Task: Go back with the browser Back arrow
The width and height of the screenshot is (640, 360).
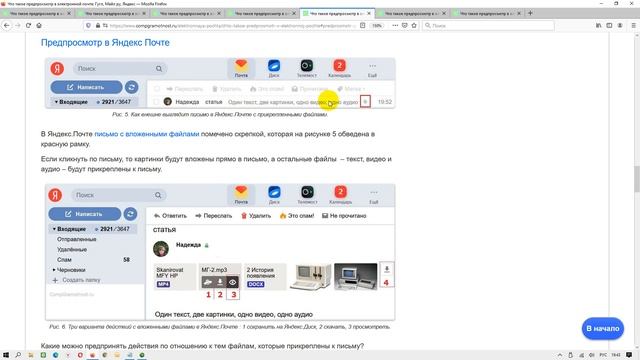Action: [x=7, y=25]
